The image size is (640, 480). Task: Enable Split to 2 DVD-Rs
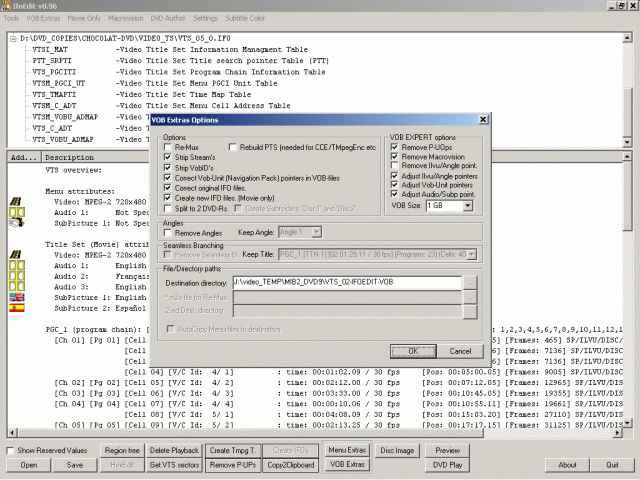click(x=167, y=208)
